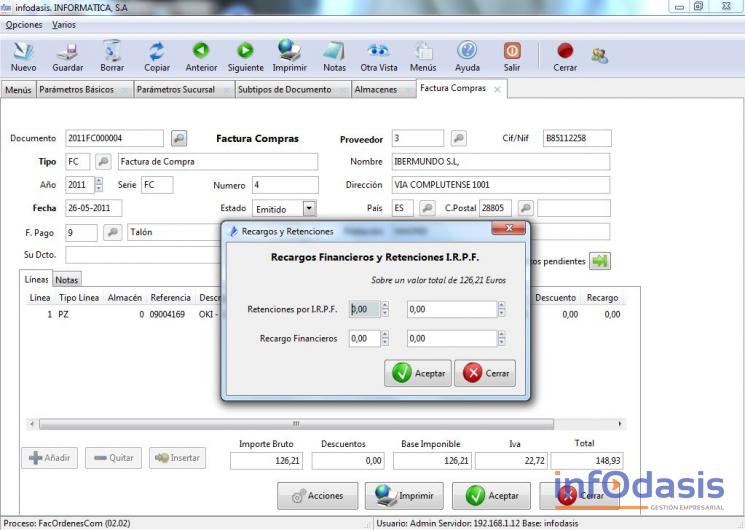
Task: Click the Copiar toolbar icon
Action: pos(157,51)
